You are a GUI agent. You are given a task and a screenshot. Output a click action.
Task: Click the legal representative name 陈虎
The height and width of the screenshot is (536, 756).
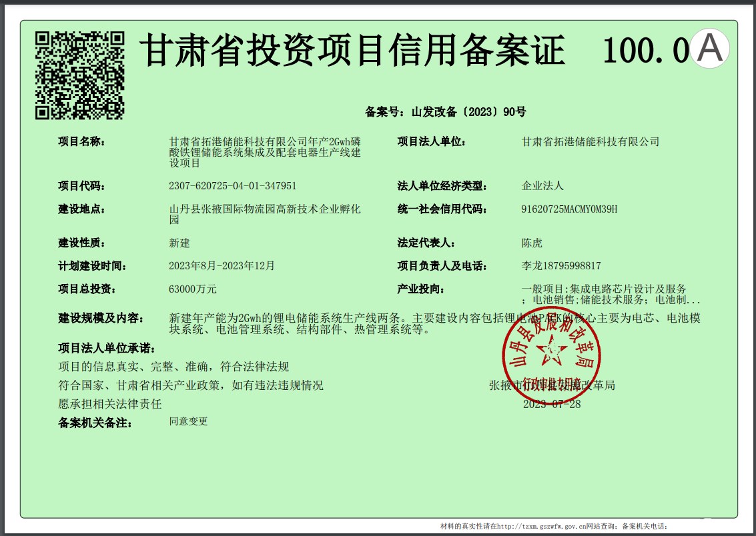tap(532, 243)
